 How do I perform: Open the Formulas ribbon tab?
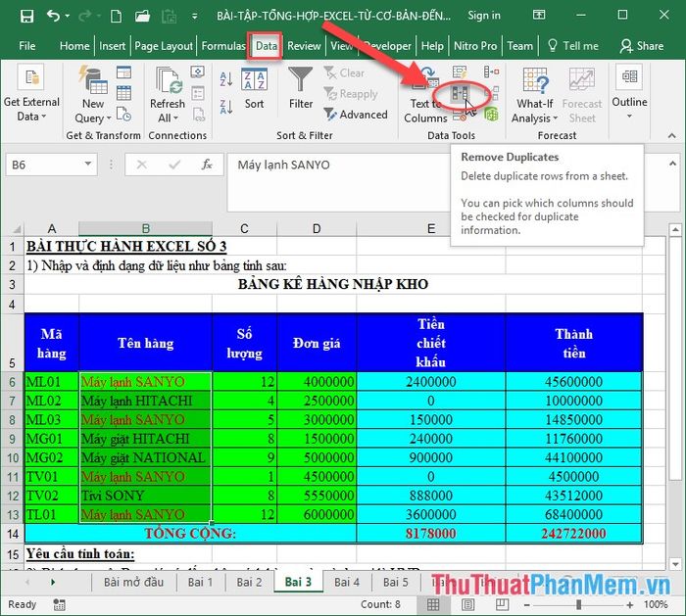pos(223,46)
